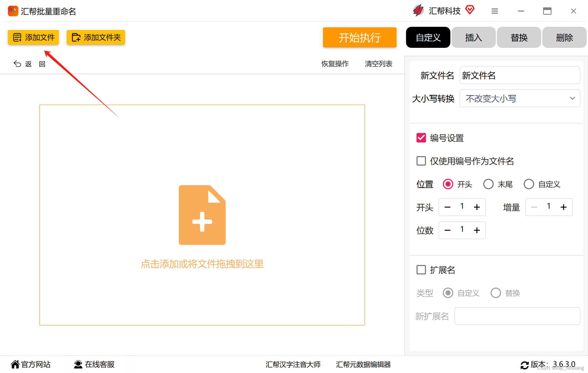Click the hamburger menu icon
Image resolution: width=588 pixels, height=373 pixels.
(495, 11)
